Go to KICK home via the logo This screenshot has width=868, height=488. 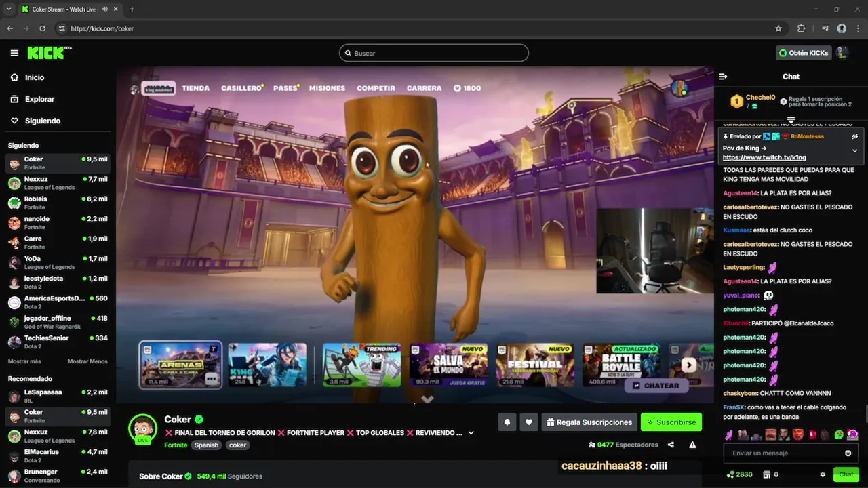[50, 53]
